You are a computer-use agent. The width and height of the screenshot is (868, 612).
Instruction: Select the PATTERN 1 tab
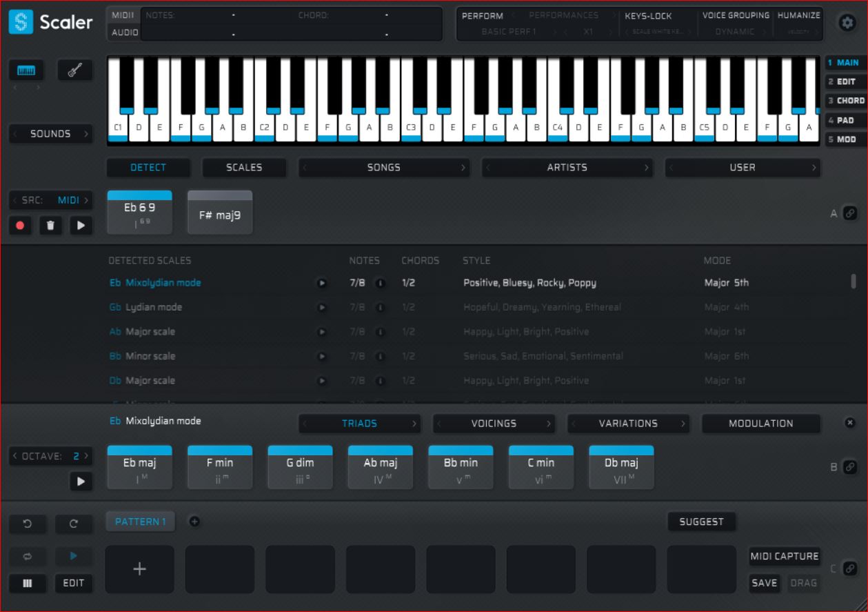pyautogui.click(x=141, y=522)
